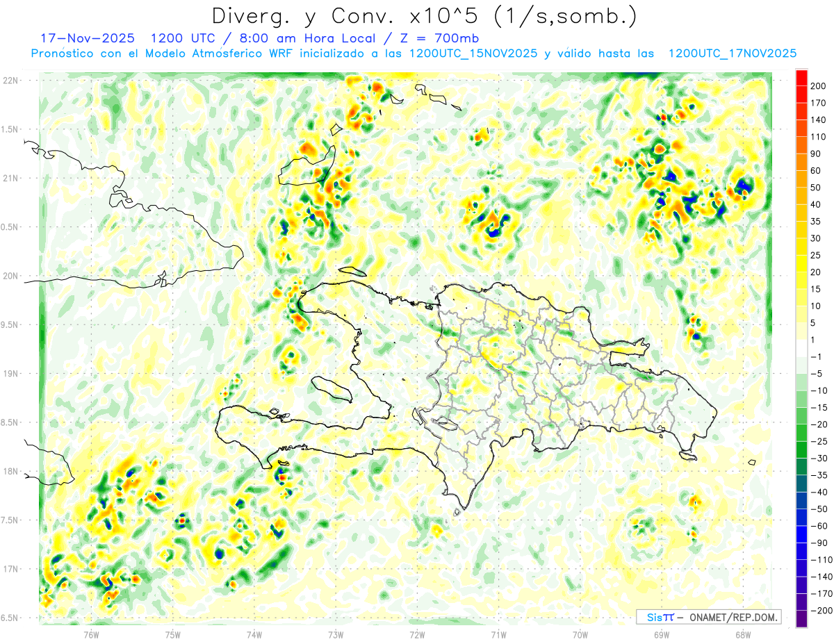Click the dark red colorbar swatch above 200
Screen dimensions: 834x644
[x=801, y=77]
